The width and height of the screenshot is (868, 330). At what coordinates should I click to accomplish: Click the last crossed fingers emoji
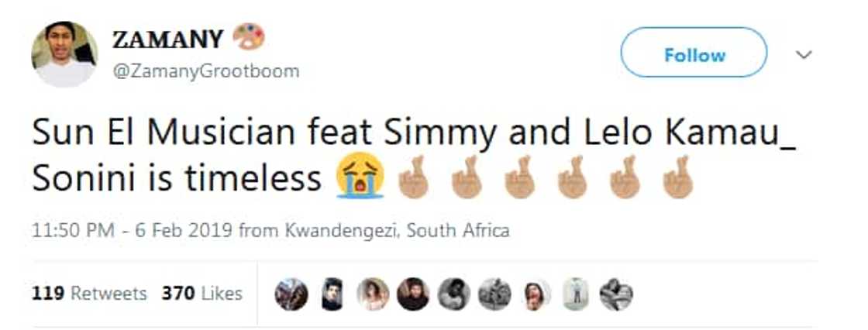[678, 178]
